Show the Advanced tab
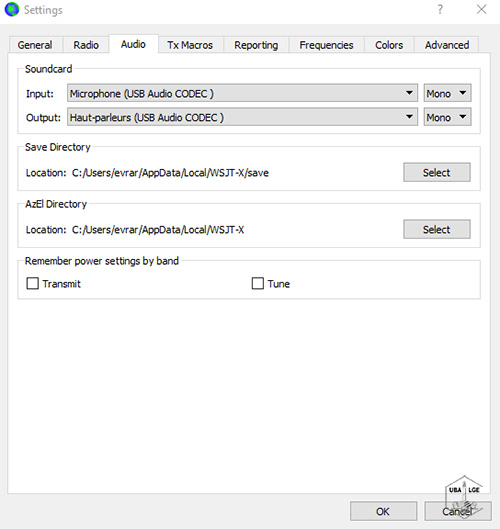Viewport: 500px width, 529px height. click(x=447, y=45)
